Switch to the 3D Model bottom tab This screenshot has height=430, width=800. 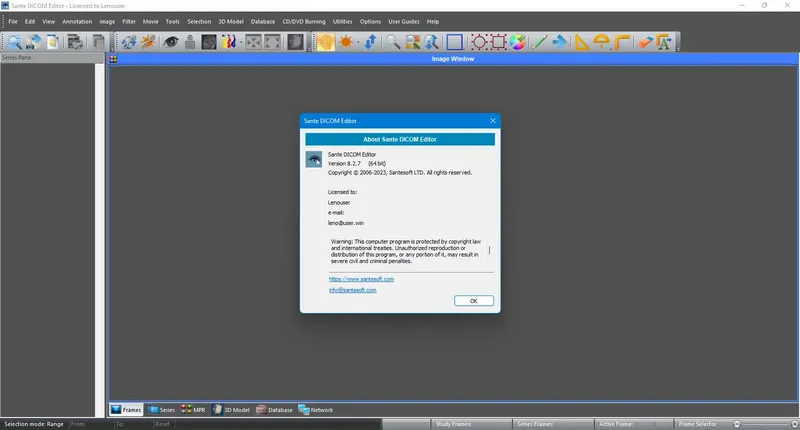[x=232, y=410]
